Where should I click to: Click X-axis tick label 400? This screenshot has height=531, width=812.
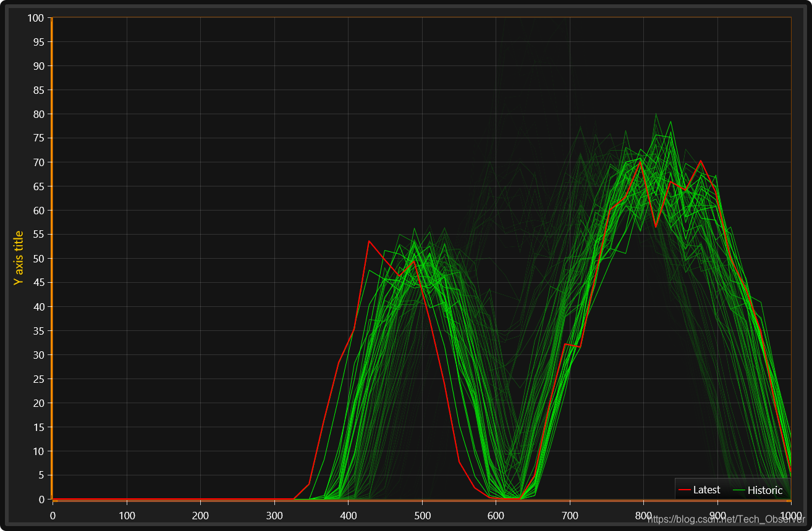click(348, 515)
